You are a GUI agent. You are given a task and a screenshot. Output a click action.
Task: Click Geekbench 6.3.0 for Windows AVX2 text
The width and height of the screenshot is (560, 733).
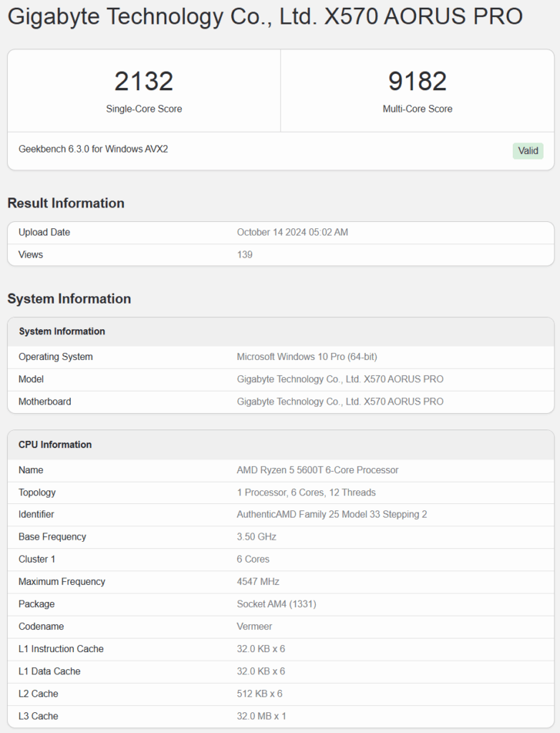(93, 149)
